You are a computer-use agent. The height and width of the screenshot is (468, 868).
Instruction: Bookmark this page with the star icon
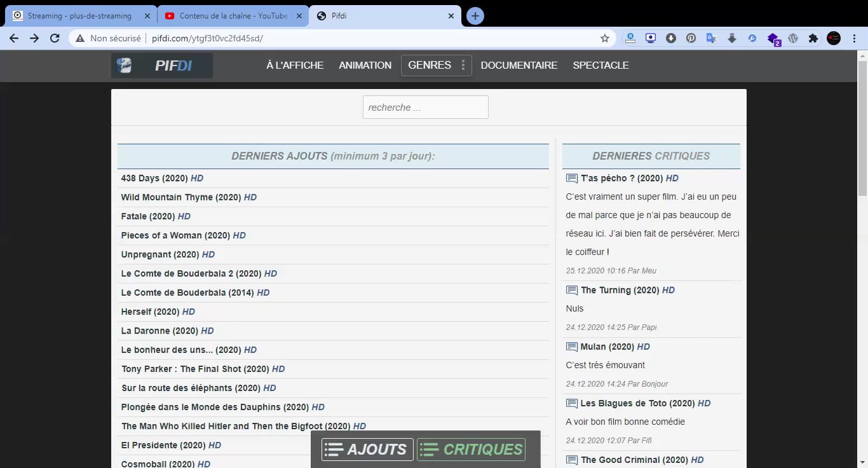[x=605, y=38]
